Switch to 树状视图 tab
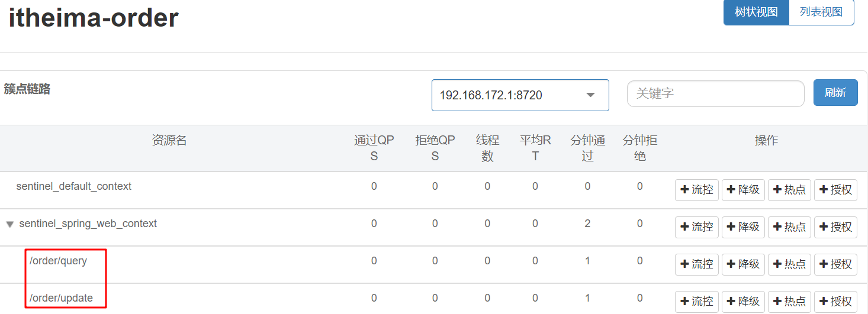This screenshot has height=314, width=868. [756, 12]
